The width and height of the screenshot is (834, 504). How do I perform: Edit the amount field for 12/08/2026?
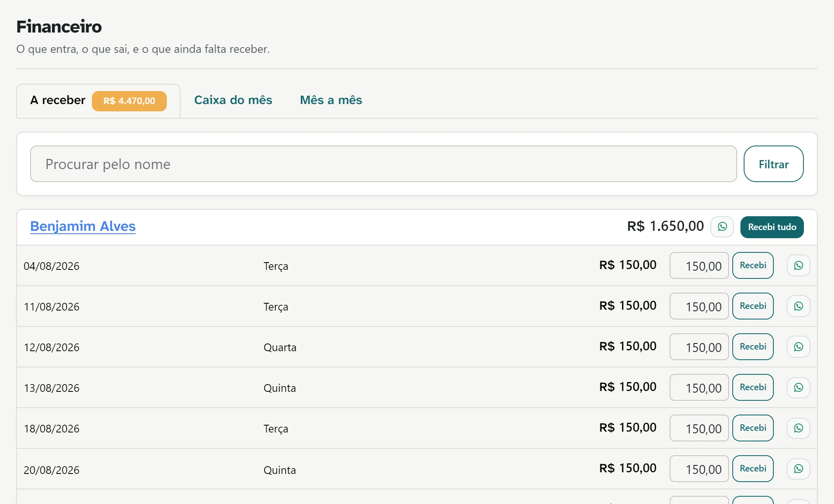pos(699,347)
